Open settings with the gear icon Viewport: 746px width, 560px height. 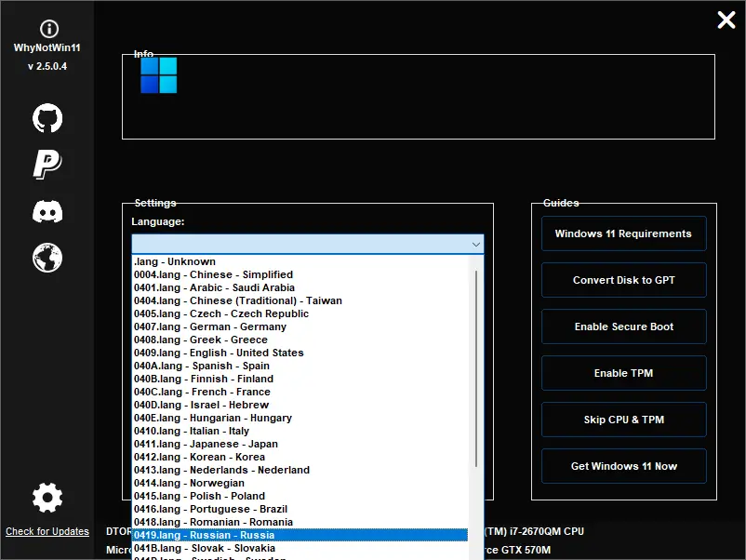pos(47,498)
